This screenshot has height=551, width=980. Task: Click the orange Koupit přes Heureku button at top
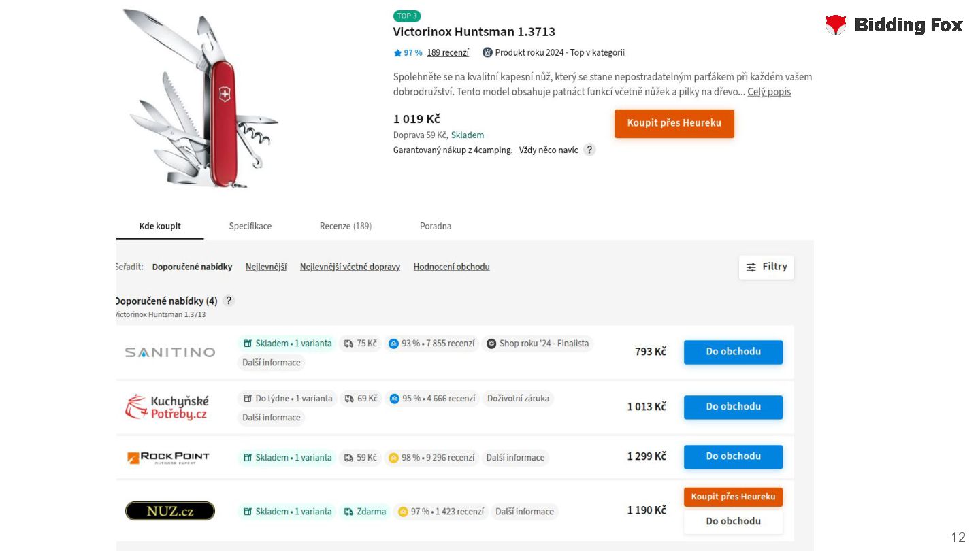674,124
